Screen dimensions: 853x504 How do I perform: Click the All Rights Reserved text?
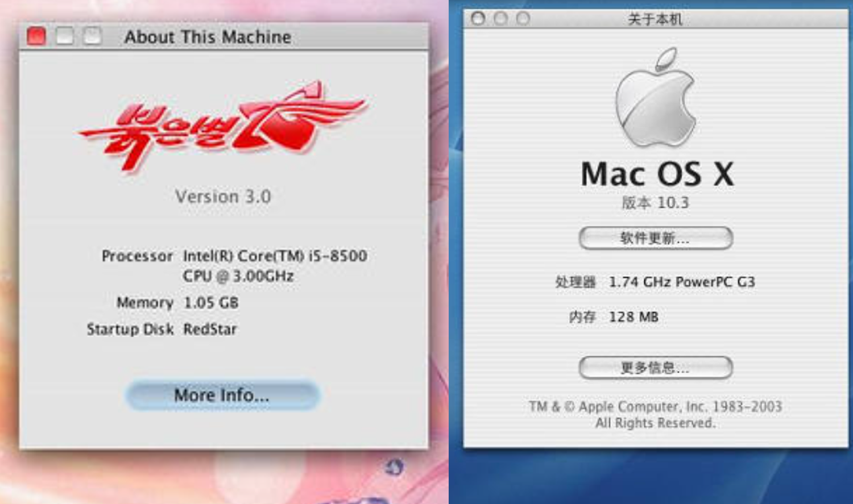pos(655,423)
